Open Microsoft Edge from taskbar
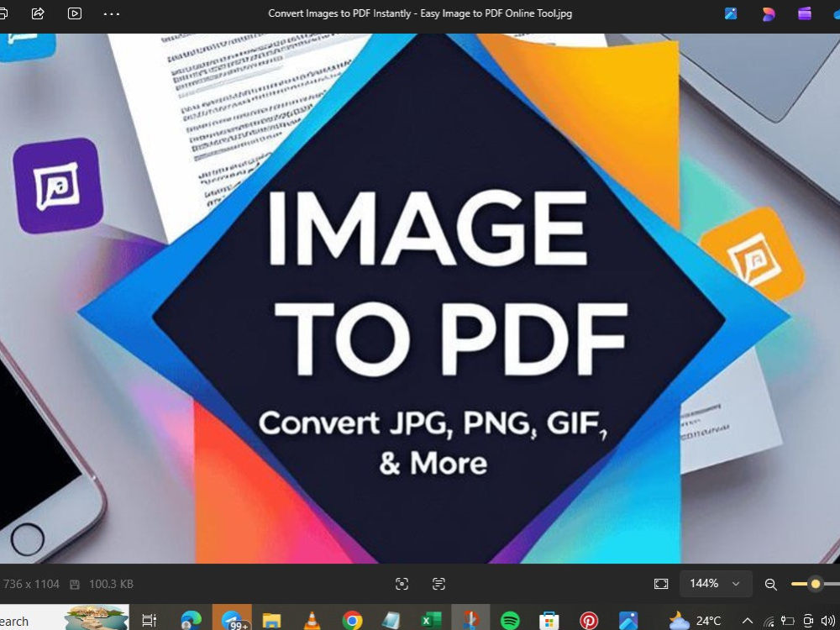 (x=191, y=621)
